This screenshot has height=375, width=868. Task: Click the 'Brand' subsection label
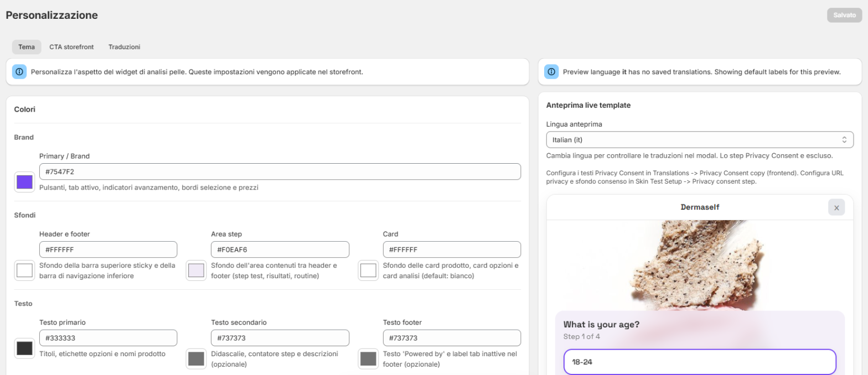tap(24, 137)
